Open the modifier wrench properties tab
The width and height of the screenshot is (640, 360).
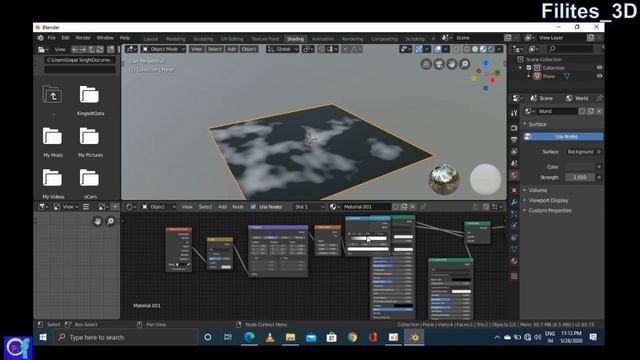[514, 202]
